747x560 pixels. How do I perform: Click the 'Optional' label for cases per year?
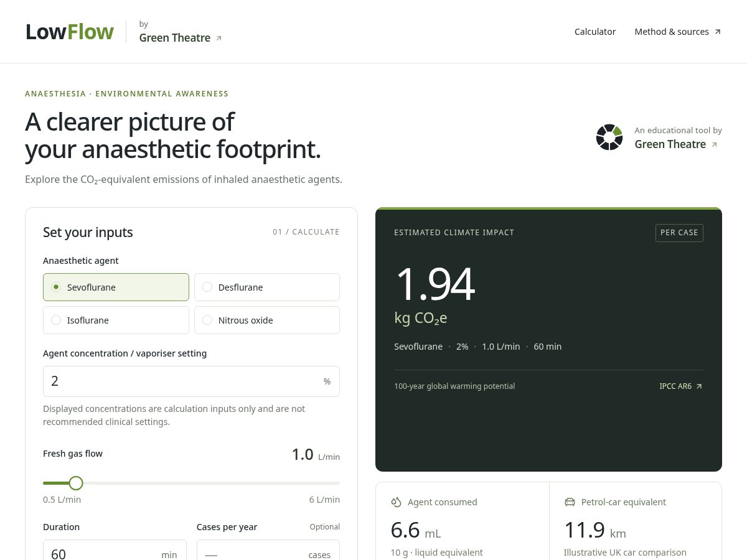pyautogui.click(x=325, y=527)
